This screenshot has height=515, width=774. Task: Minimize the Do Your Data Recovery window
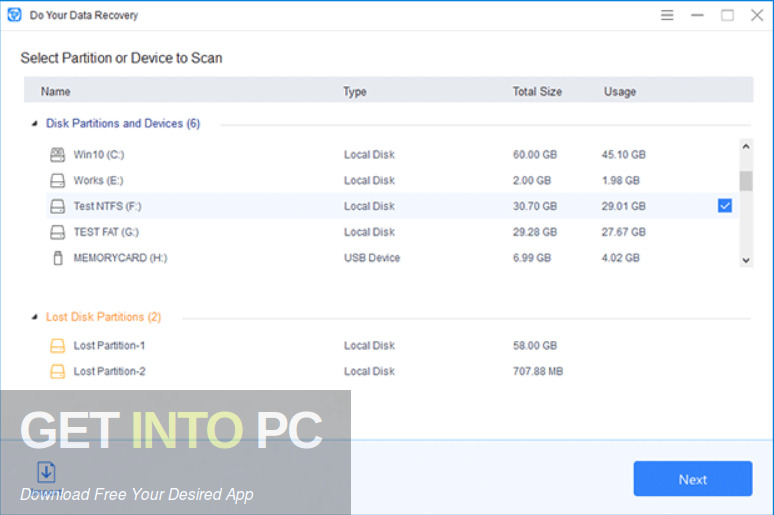coord(697,15)
